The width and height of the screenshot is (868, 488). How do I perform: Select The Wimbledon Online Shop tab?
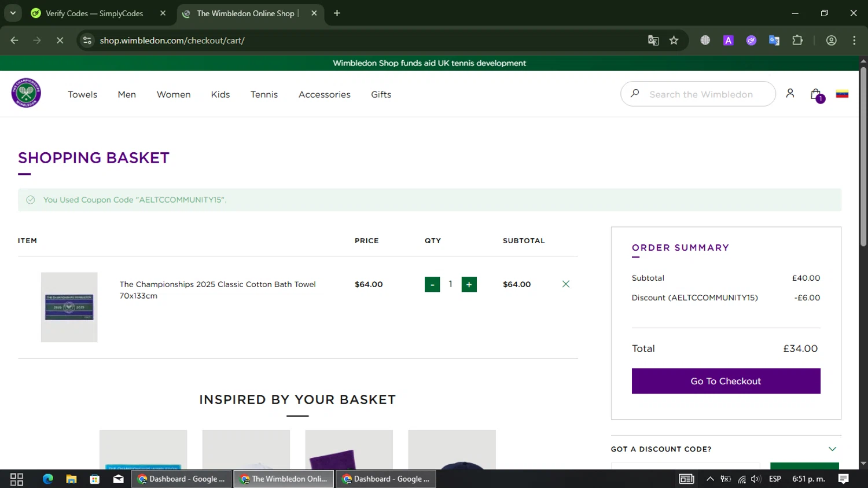pos(250,13)
